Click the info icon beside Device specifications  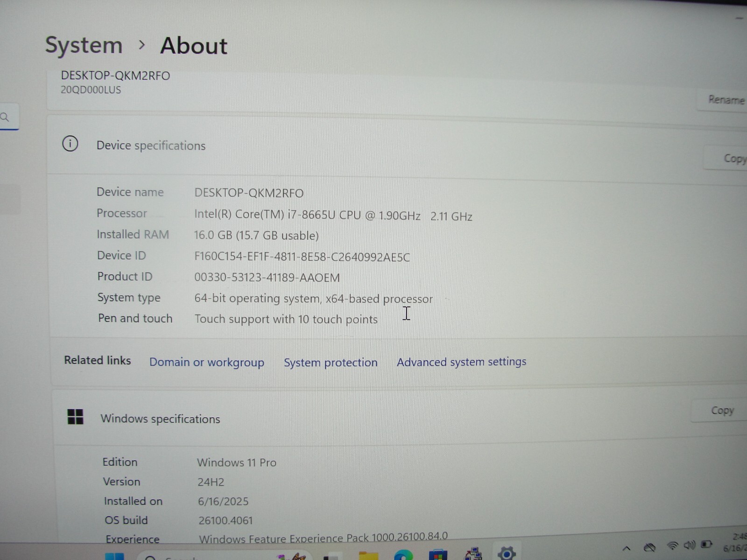click(x=70, y=144)
